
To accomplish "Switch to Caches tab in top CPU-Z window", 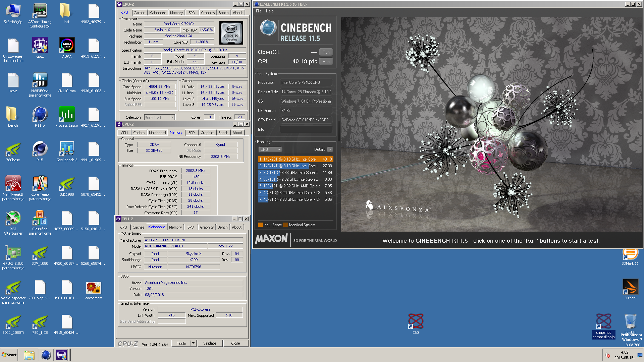I will point(140,13).
